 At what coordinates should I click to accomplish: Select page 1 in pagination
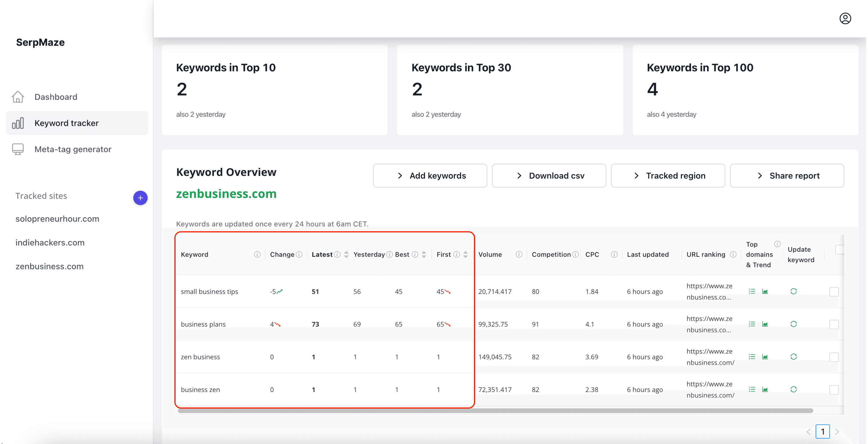(x=822, y=432)
